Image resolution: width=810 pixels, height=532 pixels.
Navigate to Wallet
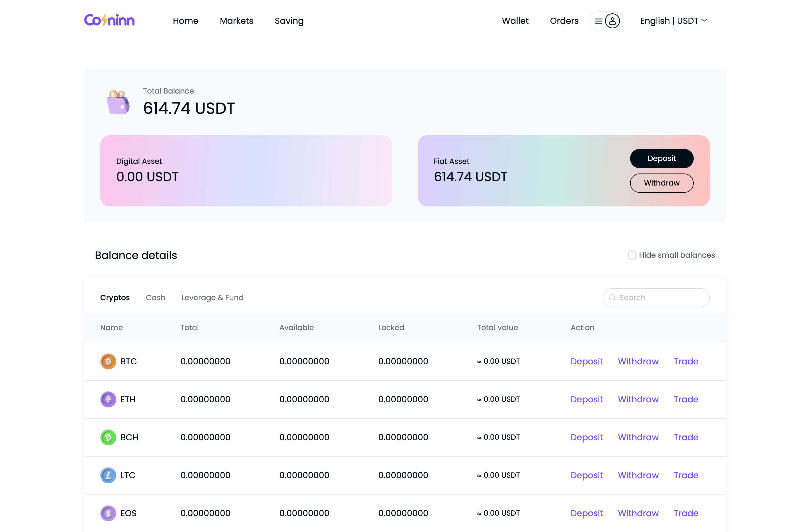[515, 21]
